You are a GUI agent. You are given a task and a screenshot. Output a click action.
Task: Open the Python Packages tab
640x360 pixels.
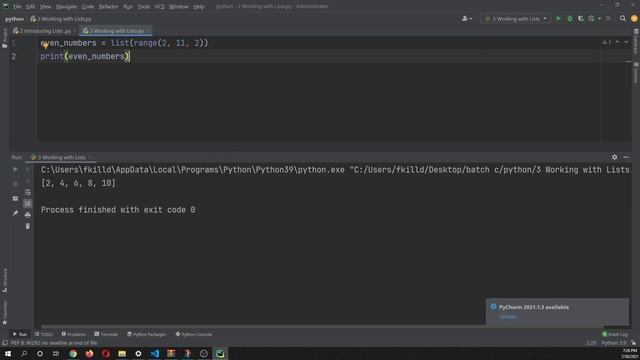coord(147,334)
